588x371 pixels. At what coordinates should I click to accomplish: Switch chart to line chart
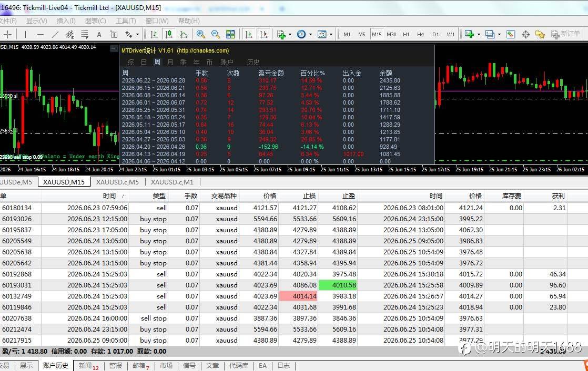click(x=184, y=35)
